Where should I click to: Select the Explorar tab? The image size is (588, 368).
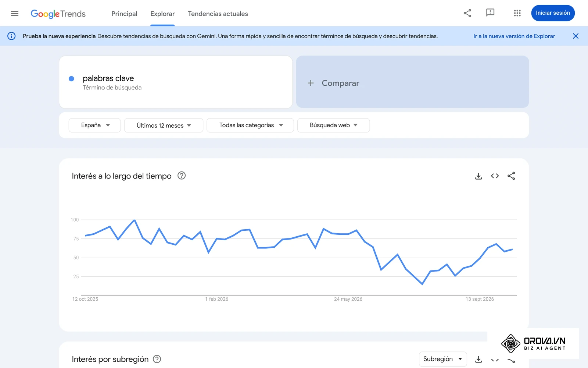(x=162, y=14)
